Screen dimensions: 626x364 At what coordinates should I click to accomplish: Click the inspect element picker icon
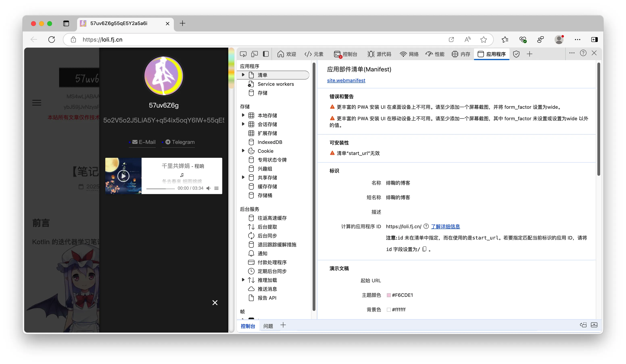pos(243,54)
